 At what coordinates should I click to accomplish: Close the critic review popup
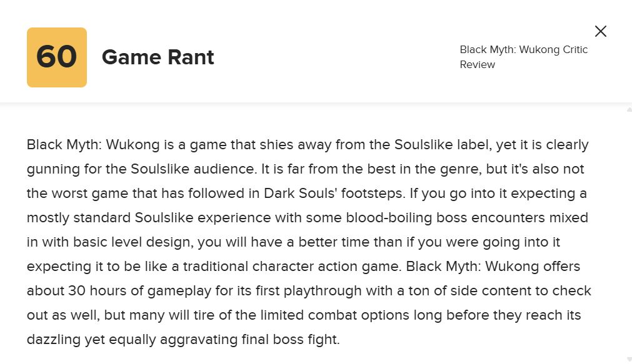pyautogui.click(x=601, y=31)
